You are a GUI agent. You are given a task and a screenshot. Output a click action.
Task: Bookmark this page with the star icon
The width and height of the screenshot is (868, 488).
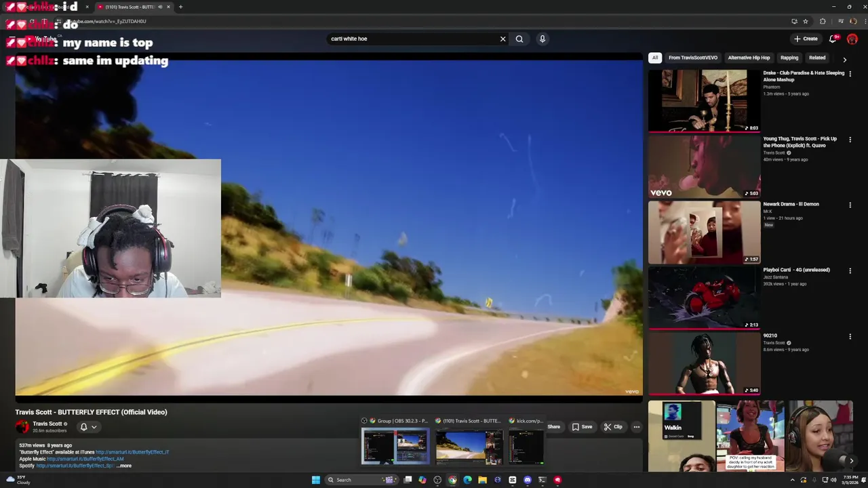806,21
